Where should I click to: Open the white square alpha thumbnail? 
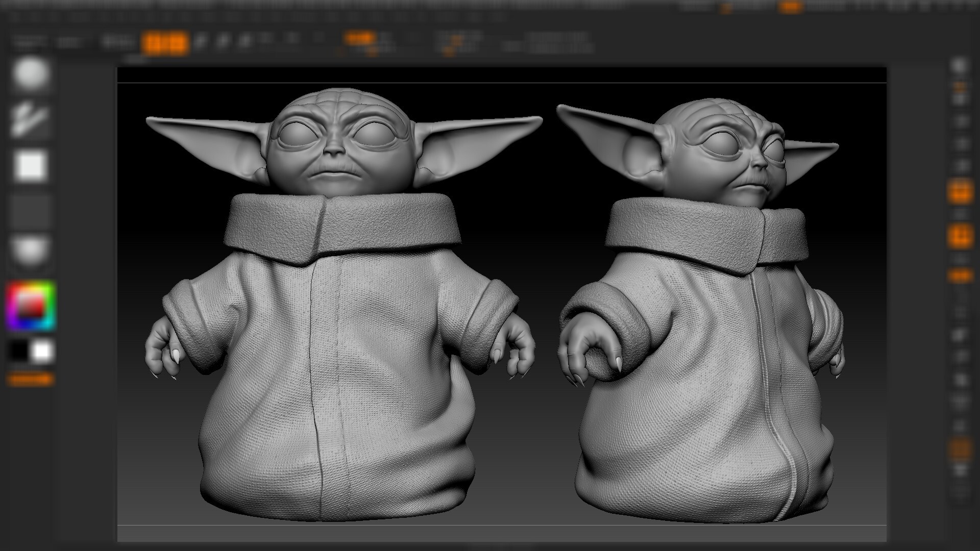click(x=31, y=166)
